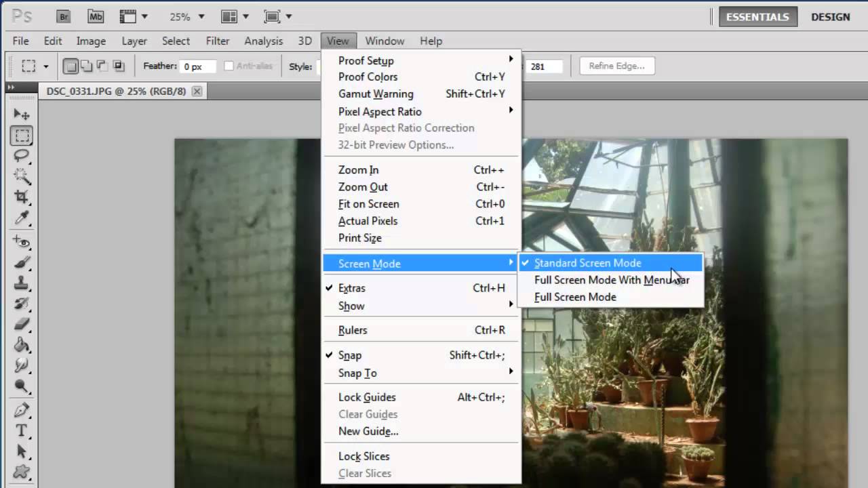868x488 pixels.
Task: Select the Horizontal Type tool
Action: click(x=22, y=430)
